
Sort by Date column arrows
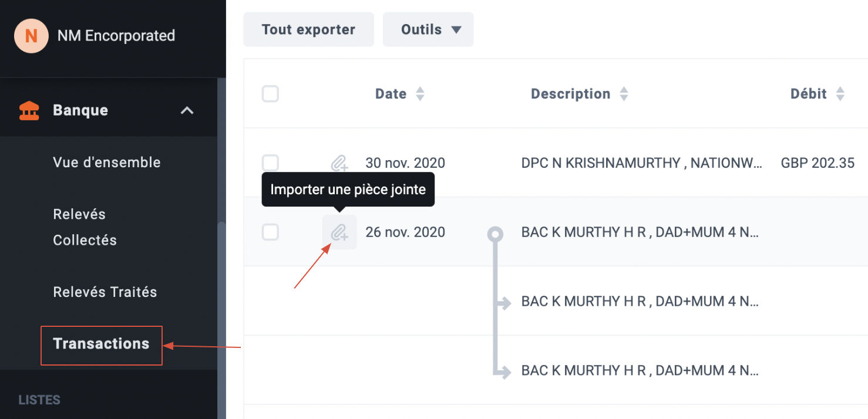point(420,94)
